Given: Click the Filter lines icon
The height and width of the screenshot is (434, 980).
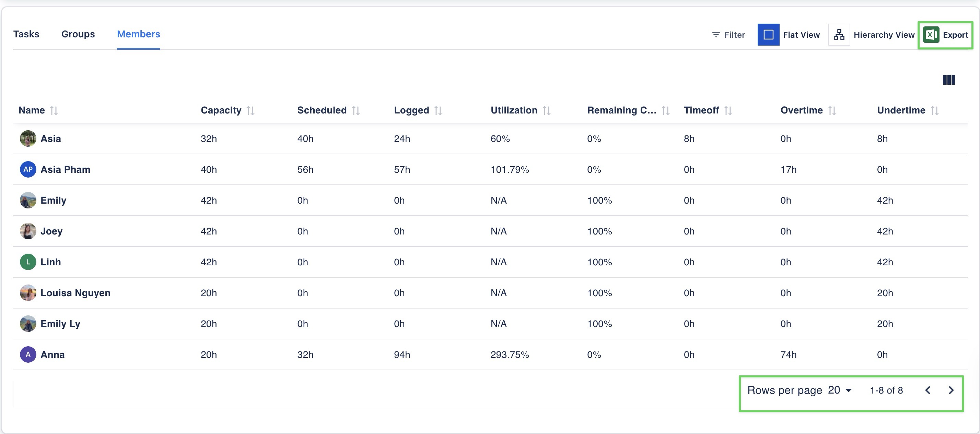Looking at the screenshot, I should coord(715,35).
